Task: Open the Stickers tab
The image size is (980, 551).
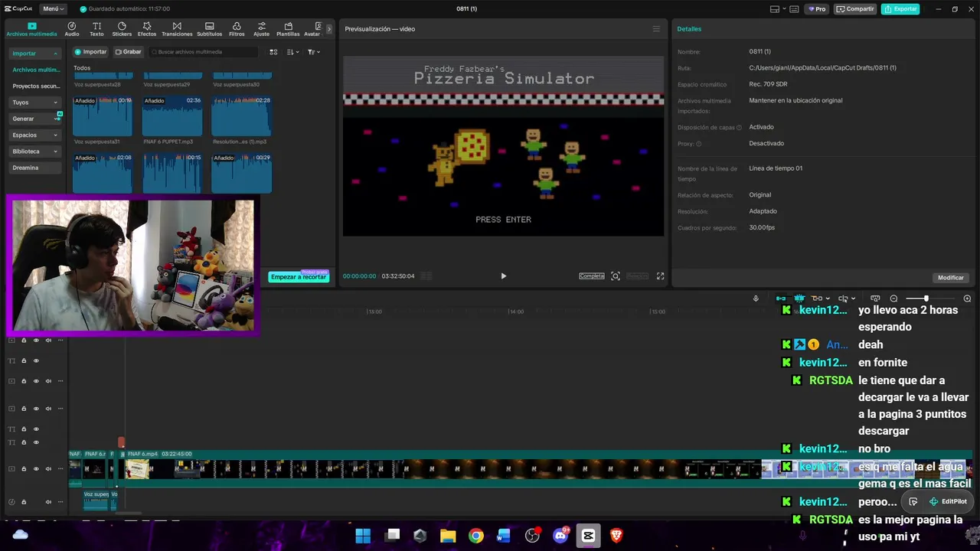Action: click(x=122, y=29)
